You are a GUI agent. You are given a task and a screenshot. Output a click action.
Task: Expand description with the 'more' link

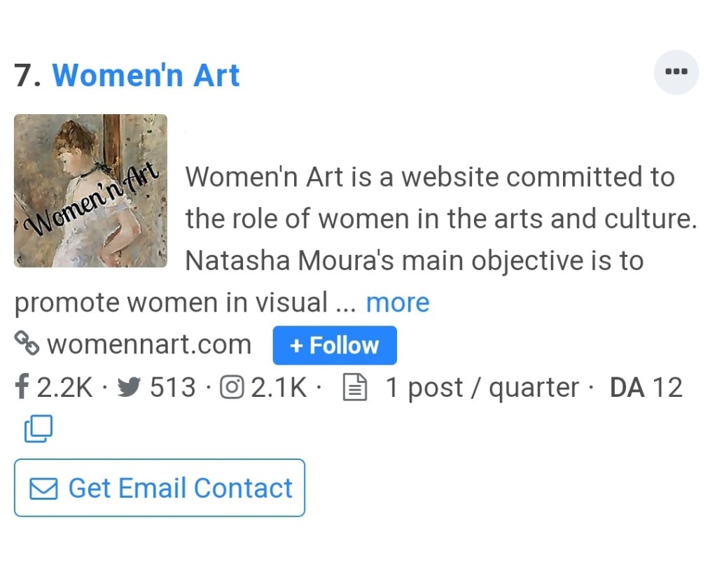point(397,302)
